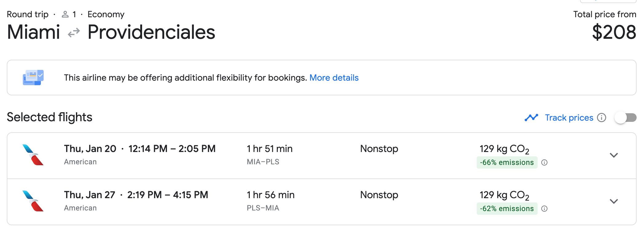Viewport: 644px width, 240px height.
Task: Click the American logo on the Jan 27 flight
Action: click(33, 201)
